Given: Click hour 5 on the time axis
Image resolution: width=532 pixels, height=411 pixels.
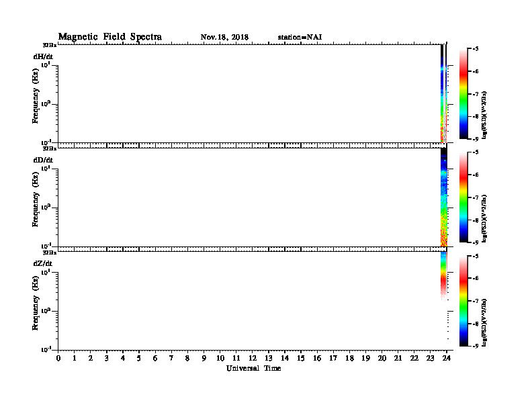Looking at the screenshot, I should [139, 359].
